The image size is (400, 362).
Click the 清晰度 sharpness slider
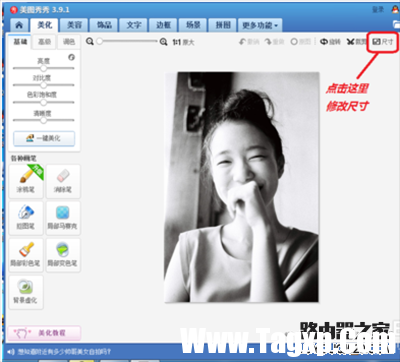click(43, 120)
